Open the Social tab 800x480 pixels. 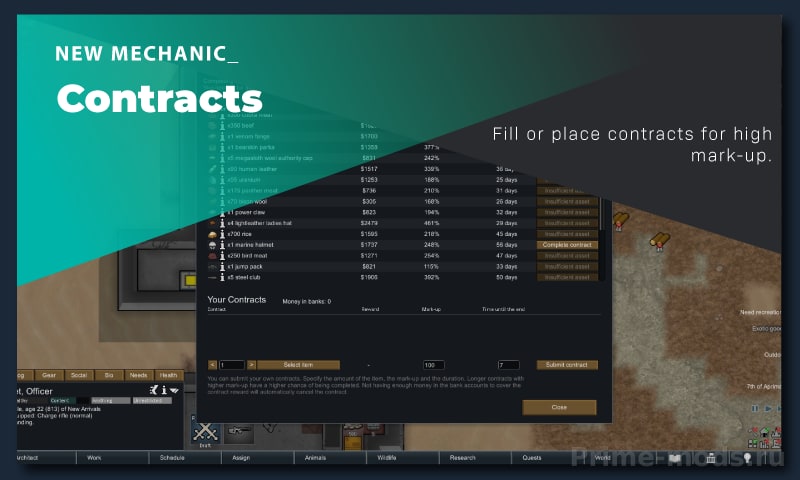pos(79,375)
